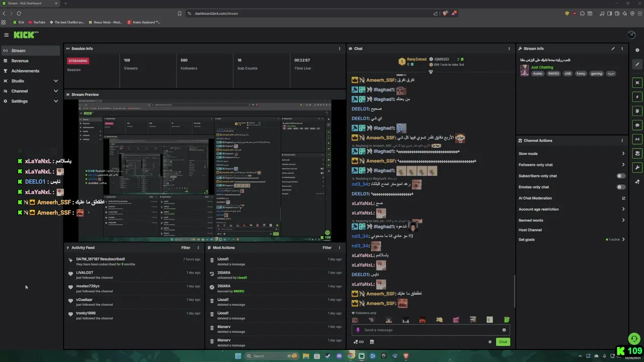Viewport: 644px width, 362px height.
Task: Click the gaming stream tag
Action: point(596,73)
